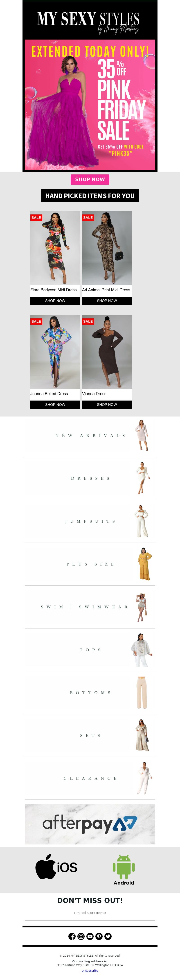Open the Jumpsuits category
Screen dimensions: 180x980
tap(90, 521)
